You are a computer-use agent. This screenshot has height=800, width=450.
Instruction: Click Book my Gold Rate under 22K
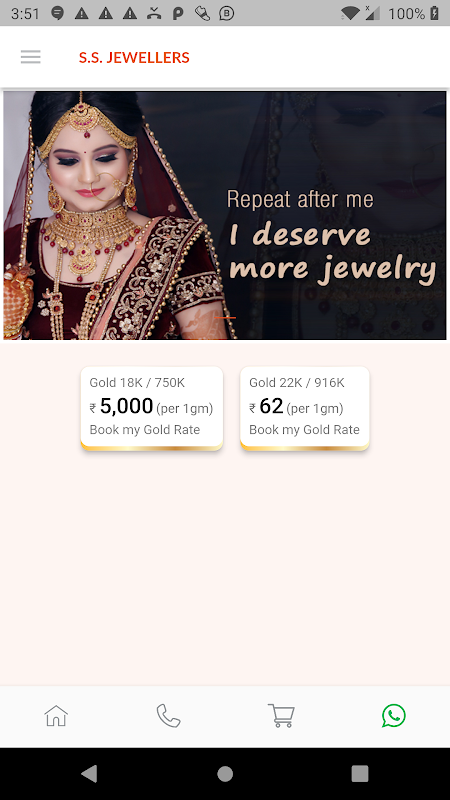pos(304,430)
